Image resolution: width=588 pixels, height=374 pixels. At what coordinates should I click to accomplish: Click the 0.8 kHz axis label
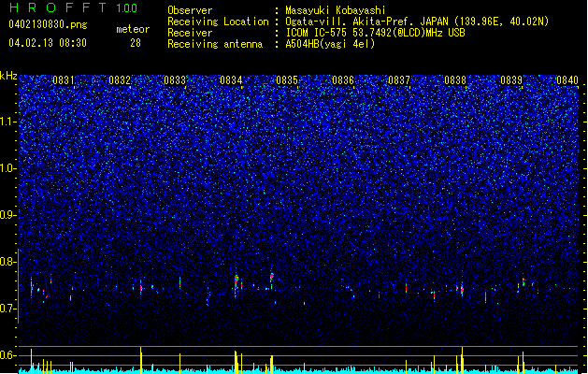pyautogui.click(x=8, y=262)
